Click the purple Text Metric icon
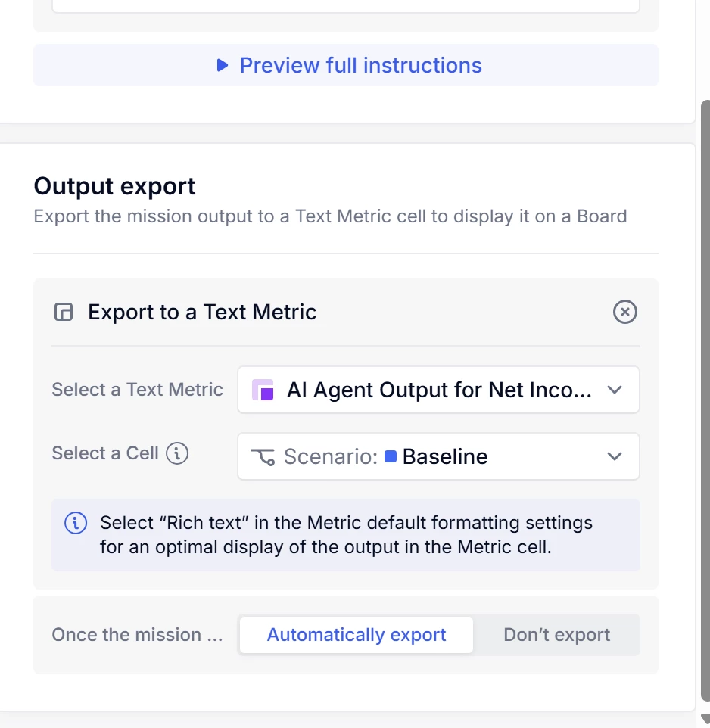 coord(263,390)
